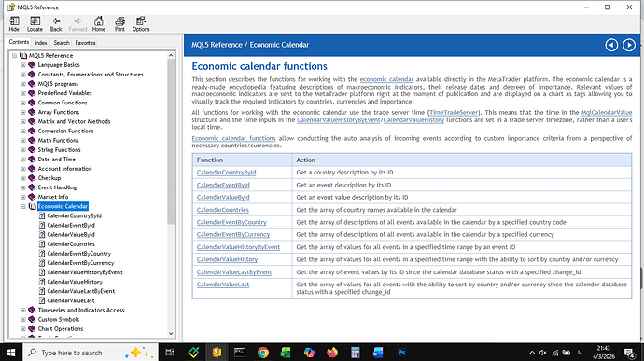
Task: Open the TimeTradeServer link
Action: point(454,112)
